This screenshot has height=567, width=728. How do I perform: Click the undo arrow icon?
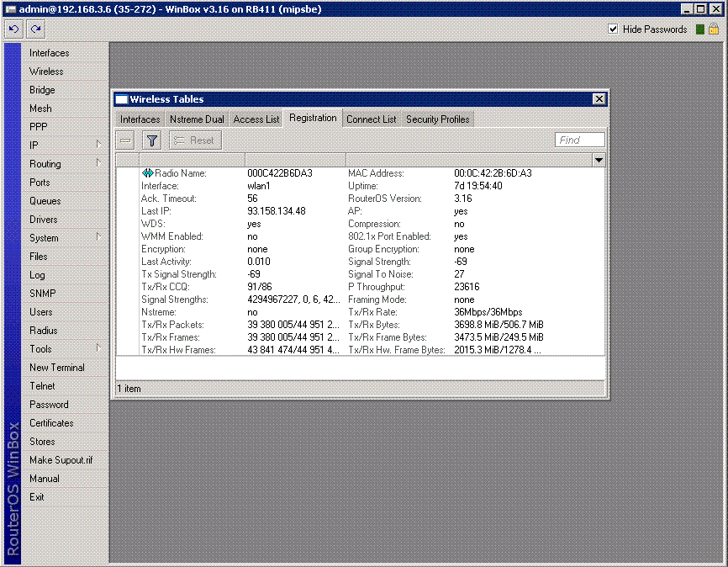pyautogui.click(x=13, y=29)
